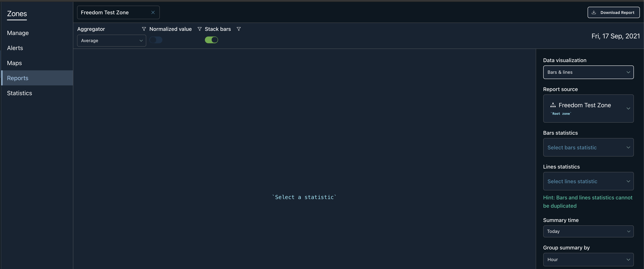This screenshot has width=644, height=269.
Task: Click the filter icon beside Aggregator
Action: click(144, 29)
